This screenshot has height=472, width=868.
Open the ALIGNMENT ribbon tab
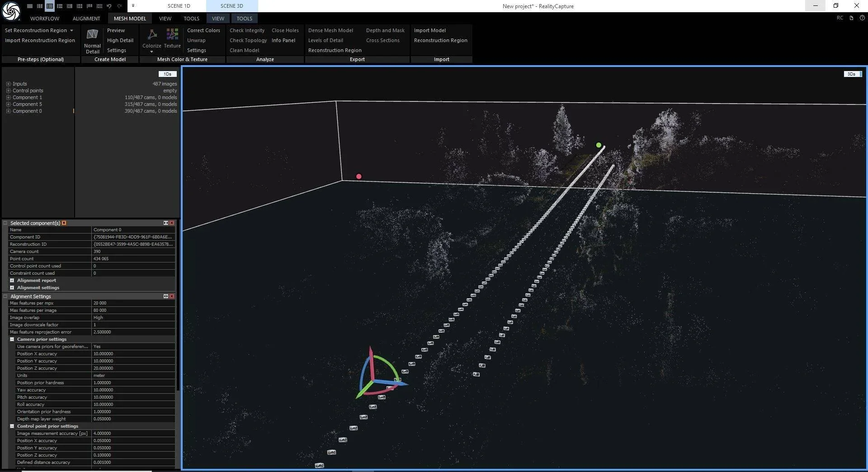click(86, 19)
